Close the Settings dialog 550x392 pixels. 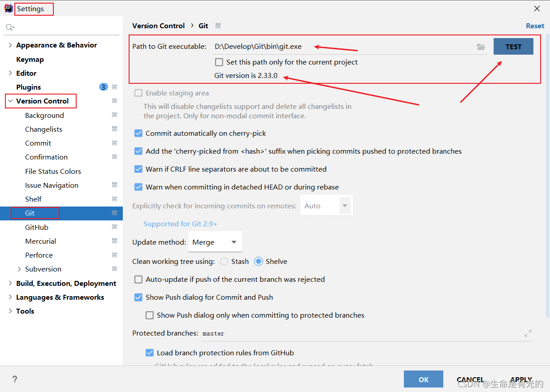(x=537, y=9)
